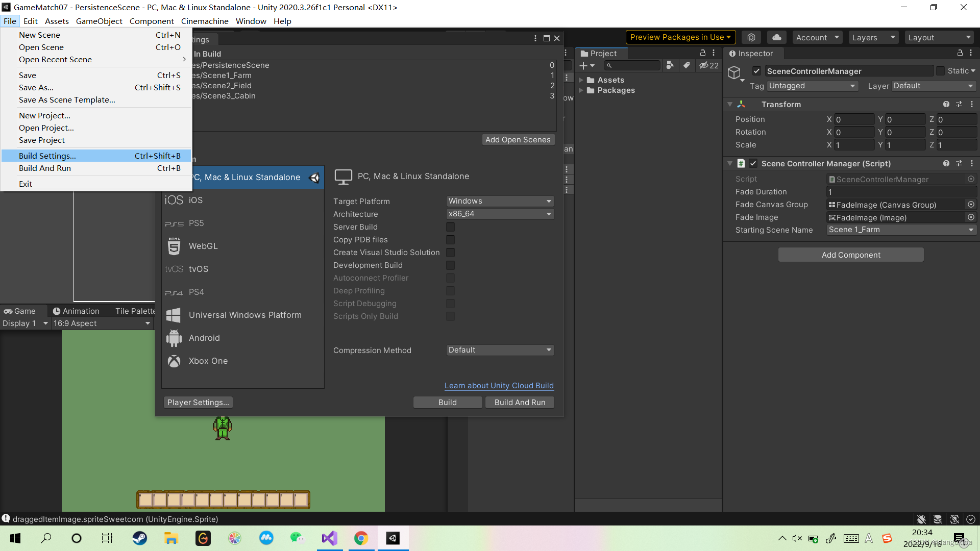Toggle Scene Controller Manager script enabled checkbox
The width and height of the screenshot is (980, 551).
click(x=753, y=163)
